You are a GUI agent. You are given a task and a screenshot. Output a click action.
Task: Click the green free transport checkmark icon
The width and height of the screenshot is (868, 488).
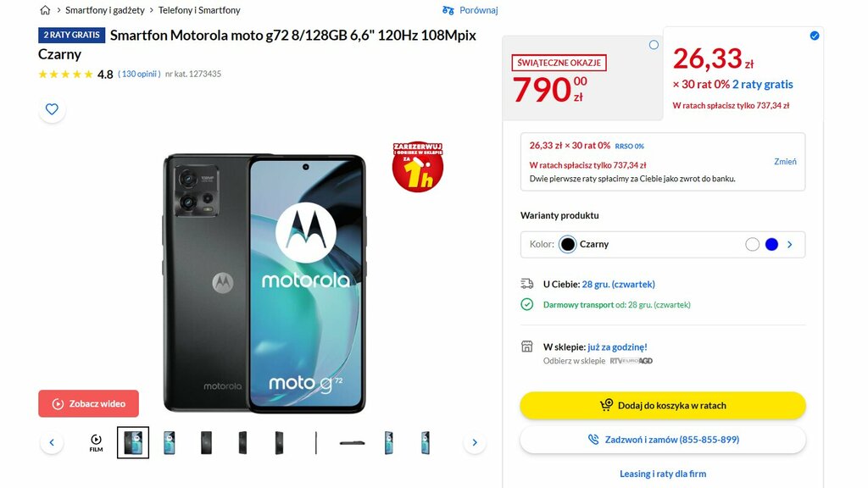click(x=527, y=304)
